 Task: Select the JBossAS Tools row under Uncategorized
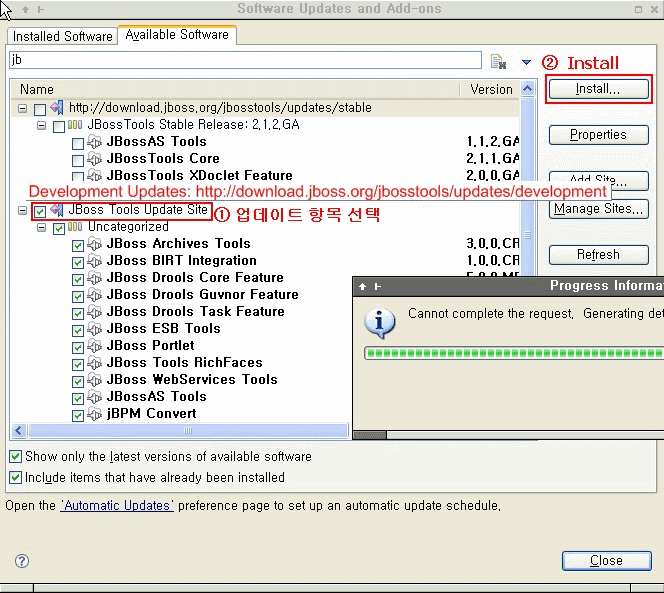pyautogui.click(x=156, y=396)
